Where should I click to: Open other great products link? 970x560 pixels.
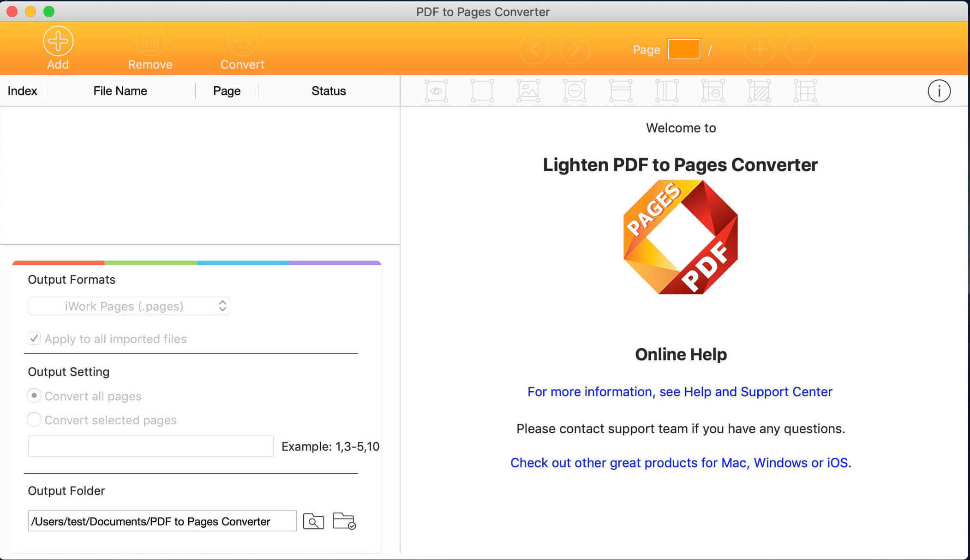(681, 463)
